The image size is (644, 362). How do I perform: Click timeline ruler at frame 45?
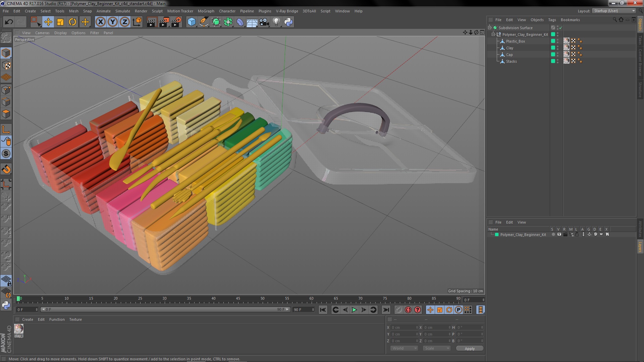(238, 299)
